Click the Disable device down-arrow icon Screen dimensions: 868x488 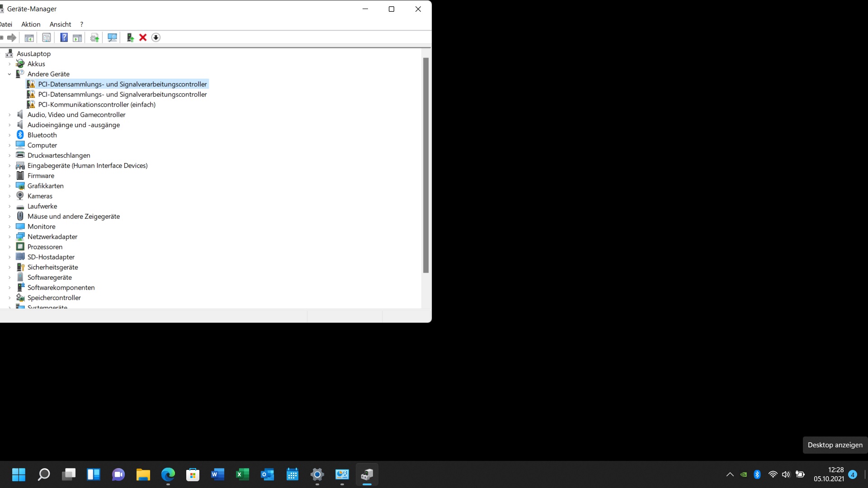click(156, 38)
